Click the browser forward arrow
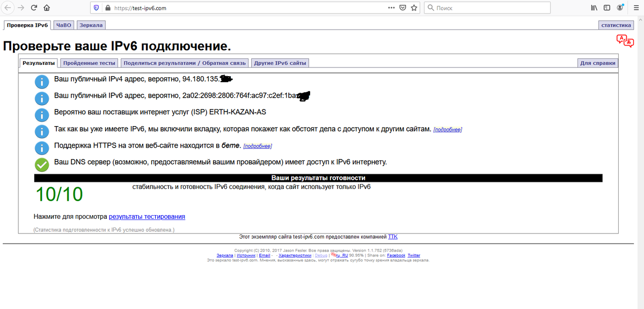Screen dimensions: 644x309 pos(21,8)
